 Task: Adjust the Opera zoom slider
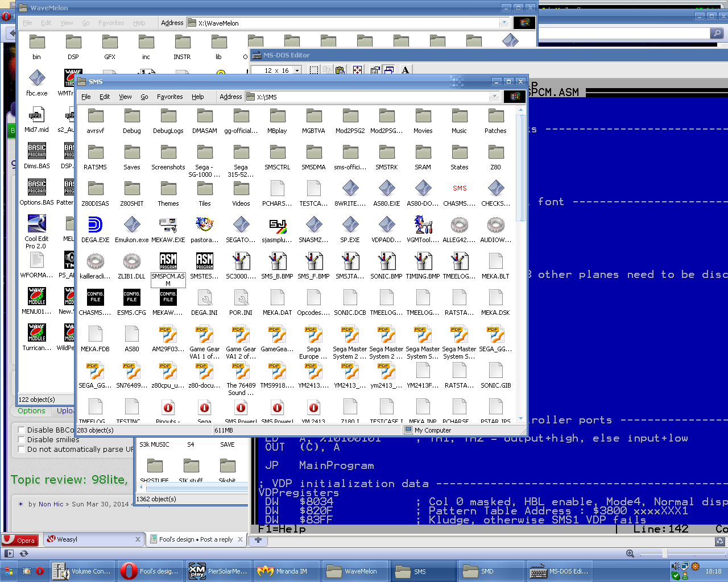[665, 554]
